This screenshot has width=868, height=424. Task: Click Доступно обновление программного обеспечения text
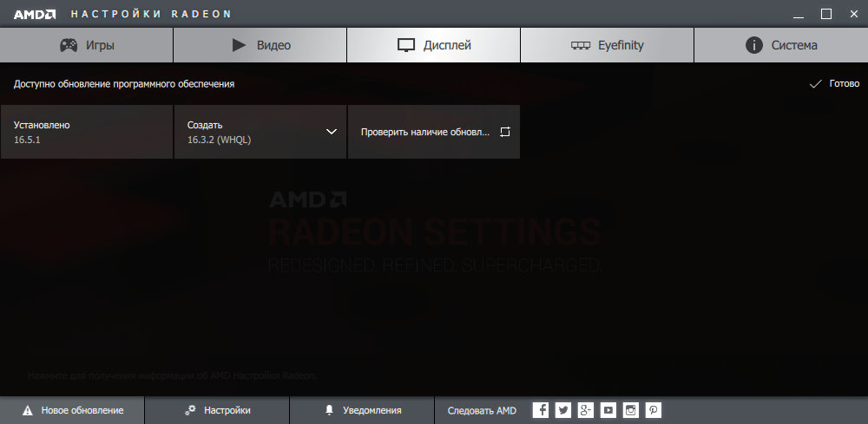[x=124, y=84]
